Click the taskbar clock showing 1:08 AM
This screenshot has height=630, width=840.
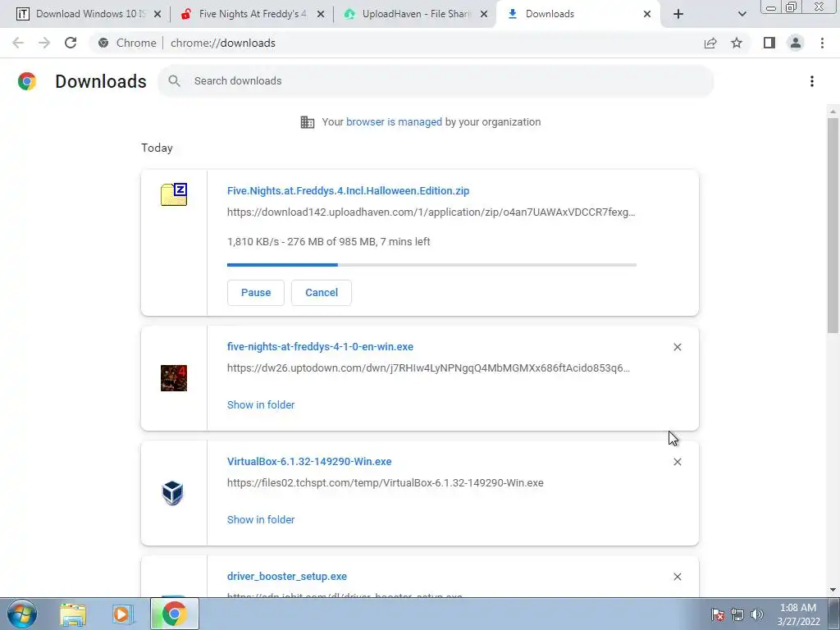[x=798, y=614]
